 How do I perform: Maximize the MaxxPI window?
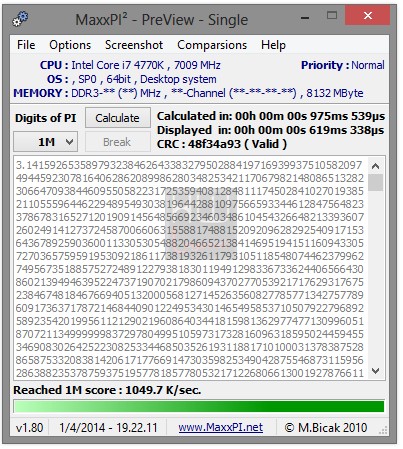pyautogui.click(x=332, y=15)
